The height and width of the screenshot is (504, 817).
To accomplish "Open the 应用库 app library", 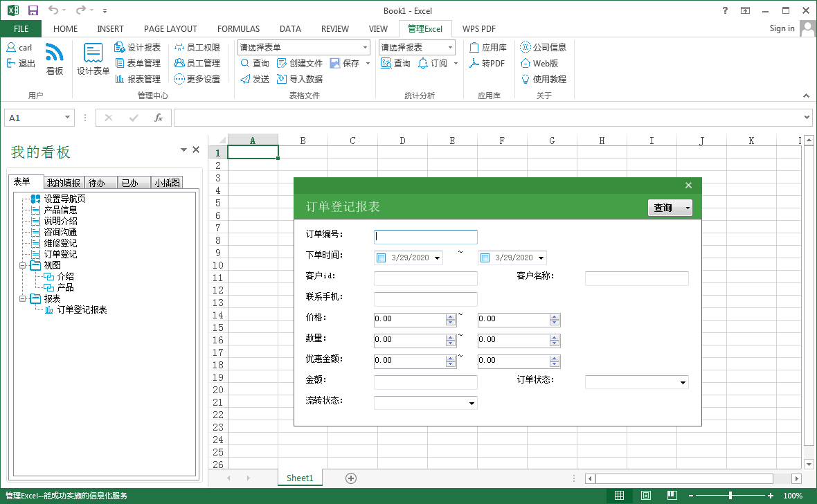I will [487, 48].
